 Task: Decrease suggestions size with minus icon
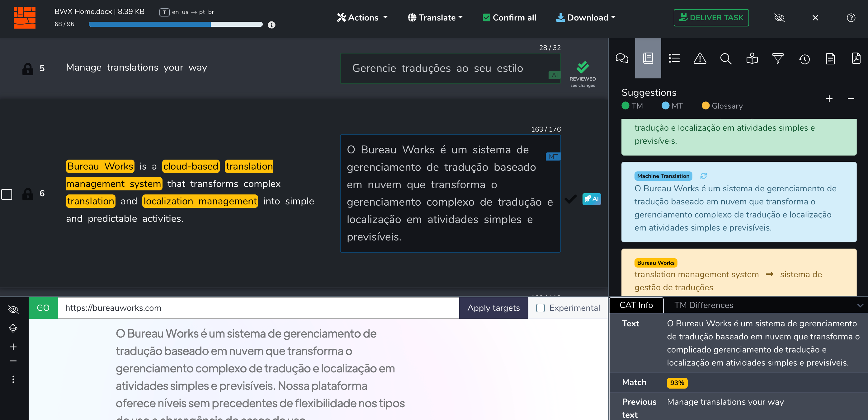851,98
